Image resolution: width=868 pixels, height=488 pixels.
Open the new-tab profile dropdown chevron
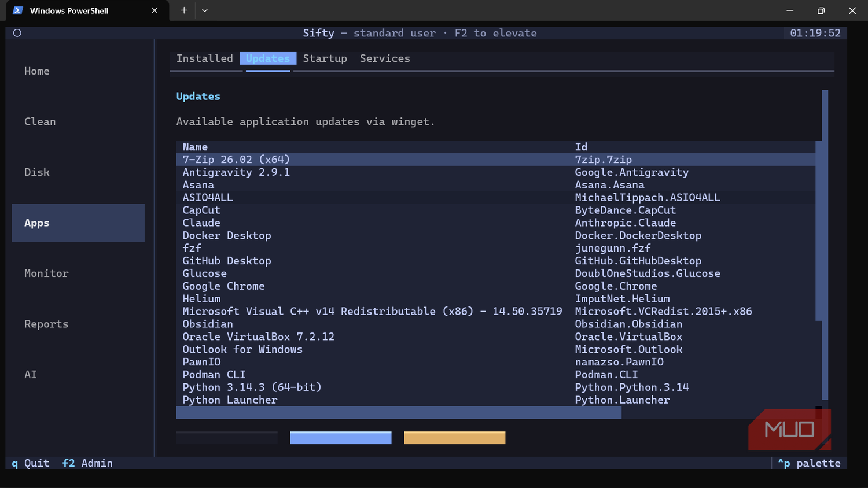[x=205, y=10]
